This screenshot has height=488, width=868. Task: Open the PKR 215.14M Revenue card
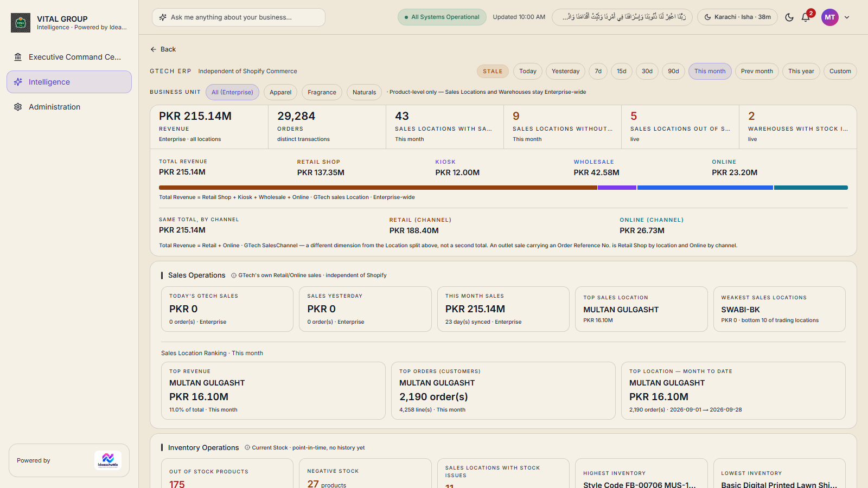[x=209, y=127]
